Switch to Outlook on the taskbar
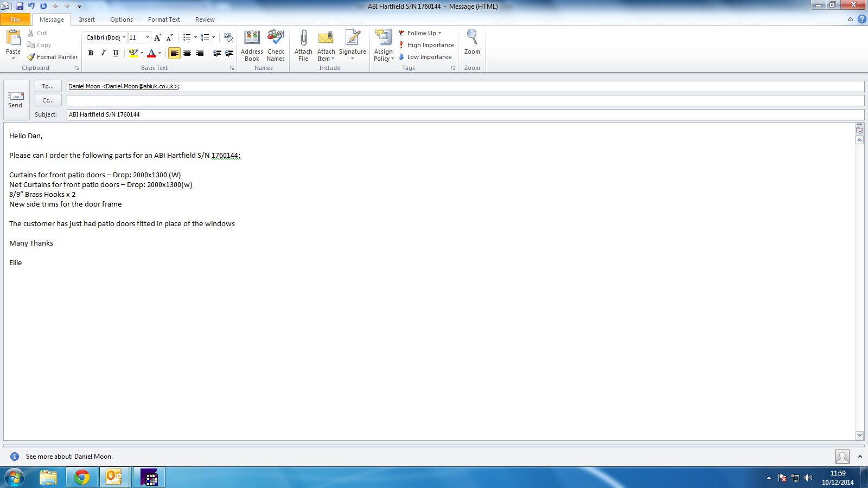 [x=114, y=477]
